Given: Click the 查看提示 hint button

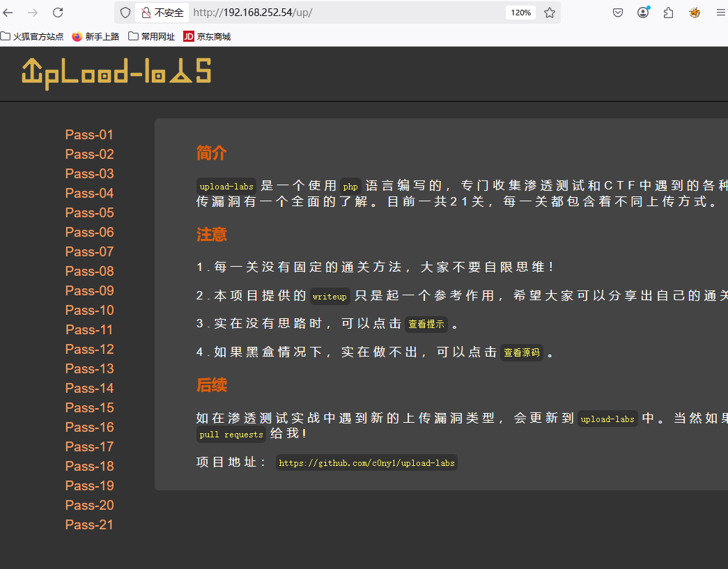Looking at the screenshot, I should [x=426, y=324].
